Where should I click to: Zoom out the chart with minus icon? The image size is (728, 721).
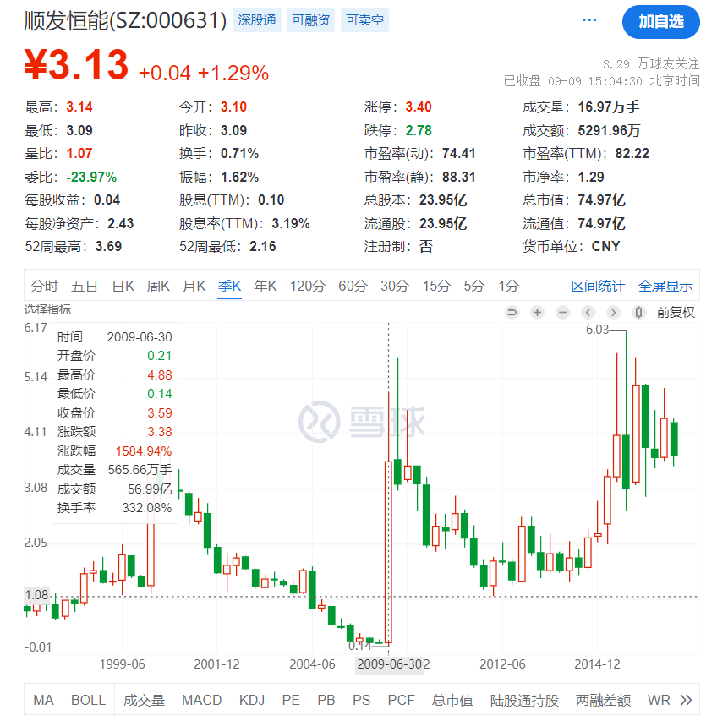tap(563, 313)
